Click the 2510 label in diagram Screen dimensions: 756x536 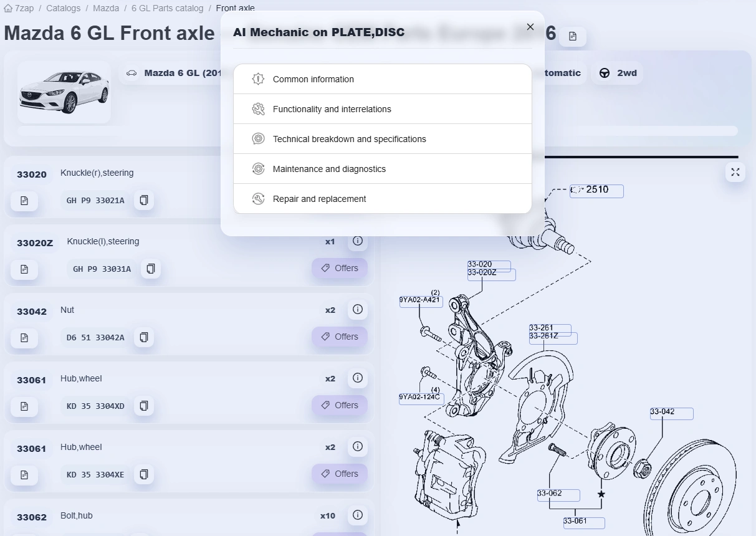tap(596, 190)
